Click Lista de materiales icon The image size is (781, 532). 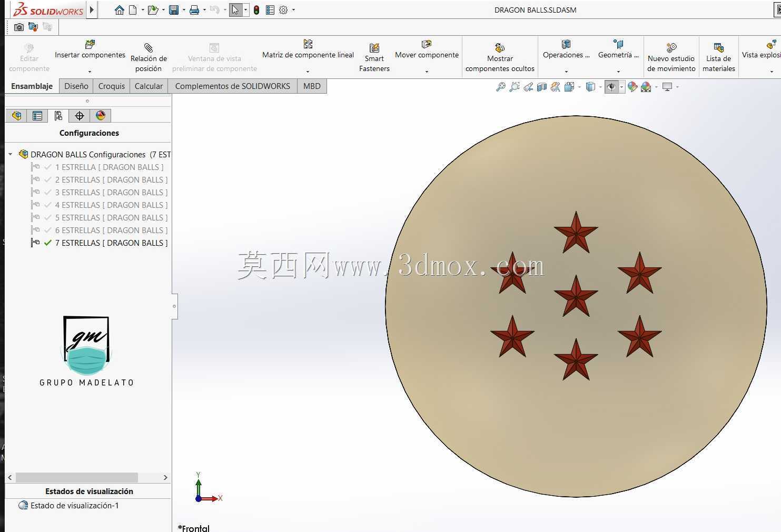pyautogui.click(x=719, y=48)
